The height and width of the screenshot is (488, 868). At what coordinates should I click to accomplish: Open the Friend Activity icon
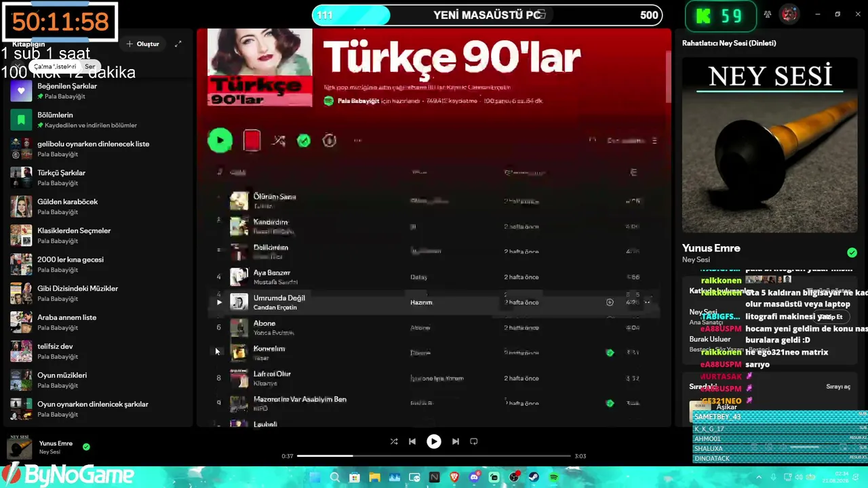pyautogui.click(x=768, y=14)
